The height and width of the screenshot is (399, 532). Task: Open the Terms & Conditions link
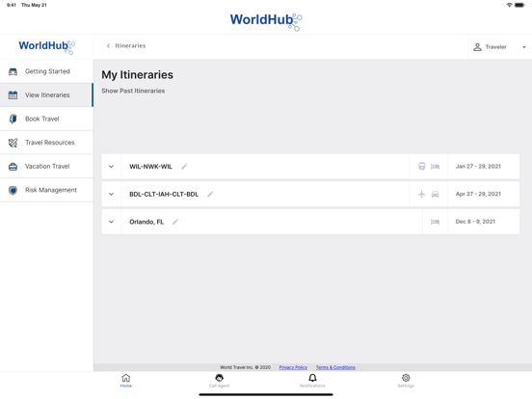pos(335,367)
